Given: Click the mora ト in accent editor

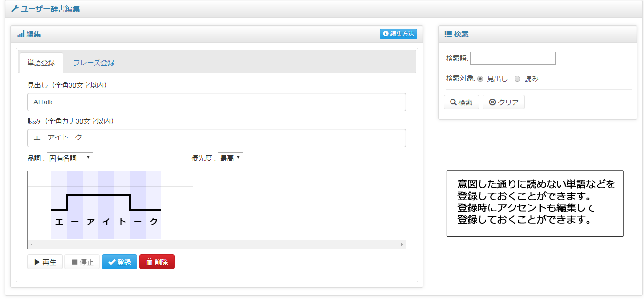Looking at the screenshot, I should pos(122,222).
